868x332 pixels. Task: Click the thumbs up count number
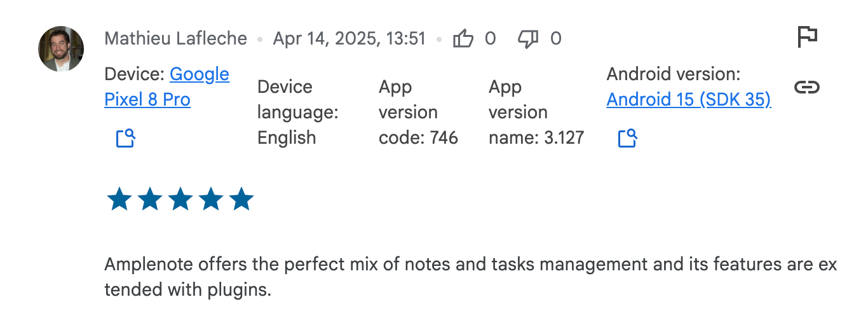(x=490, y=39)
